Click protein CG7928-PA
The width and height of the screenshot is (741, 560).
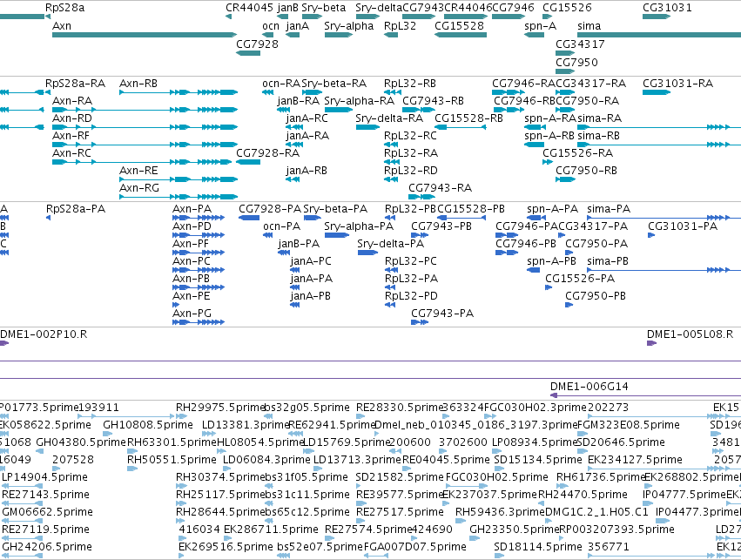pos(249,218)
